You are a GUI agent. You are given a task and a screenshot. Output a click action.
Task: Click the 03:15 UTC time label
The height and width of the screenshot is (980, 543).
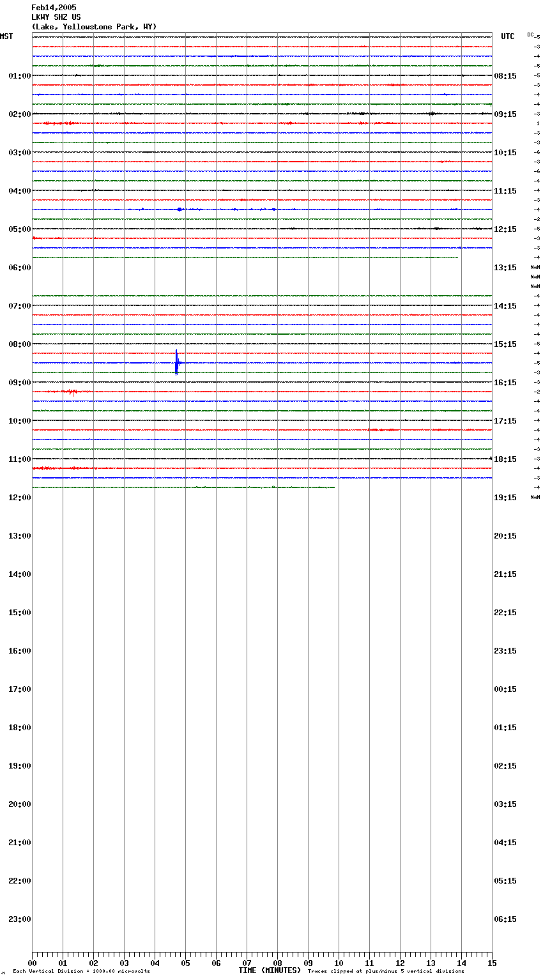[x=505, y=804]
